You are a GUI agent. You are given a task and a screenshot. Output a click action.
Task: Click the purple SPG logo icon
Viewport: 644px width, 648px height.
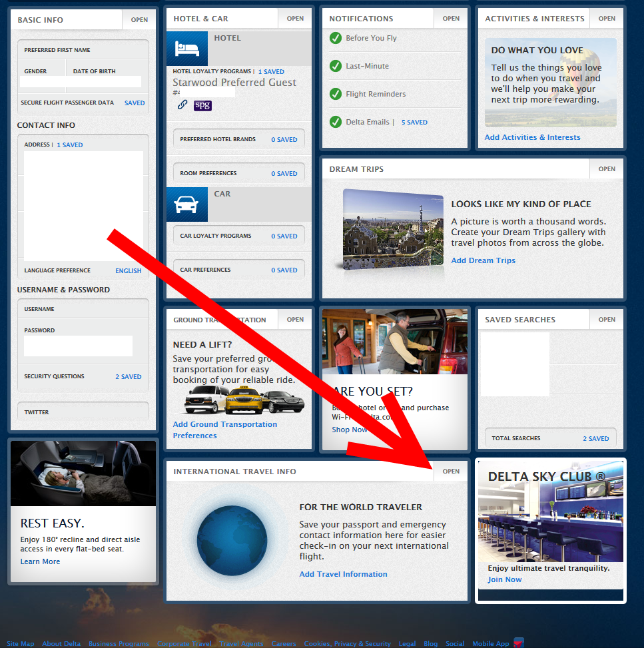click(202, 105)
